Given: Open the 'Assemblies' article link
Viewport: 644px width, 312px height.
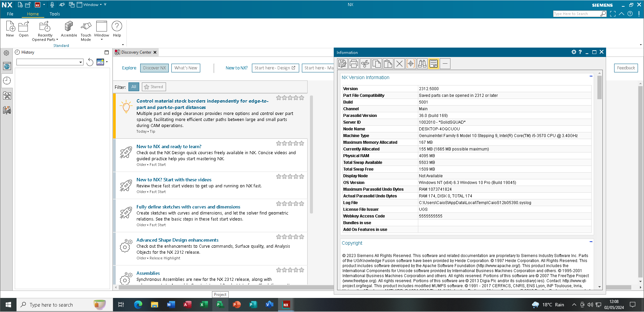Looking at the screenshot, I should click(148, 273).
